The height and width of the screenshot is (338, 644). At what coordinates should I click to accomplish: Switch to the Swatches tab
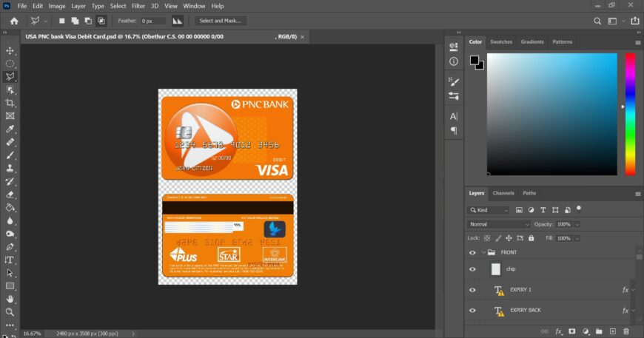coord(501,42)
